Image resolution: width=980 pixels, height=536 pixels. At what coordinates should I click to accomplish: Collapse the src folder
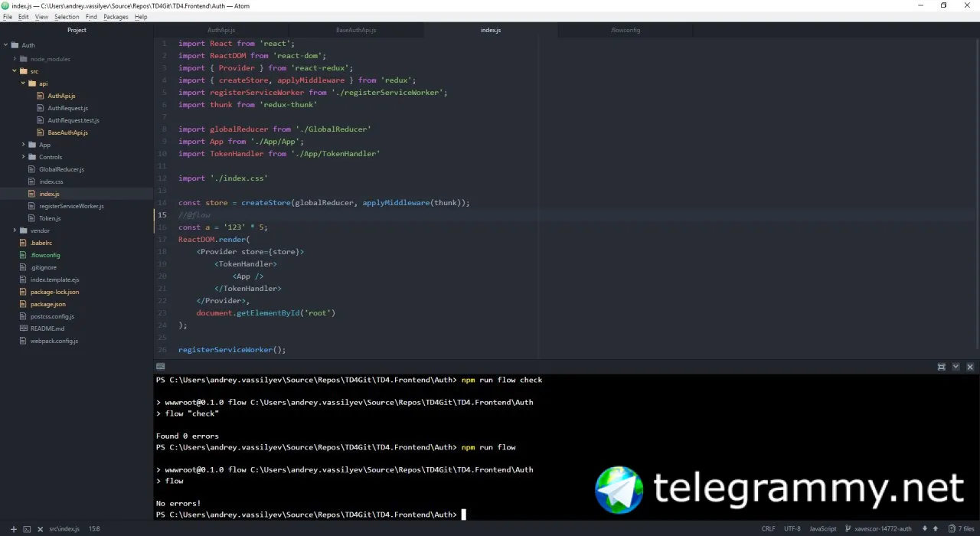click(14, 71)
